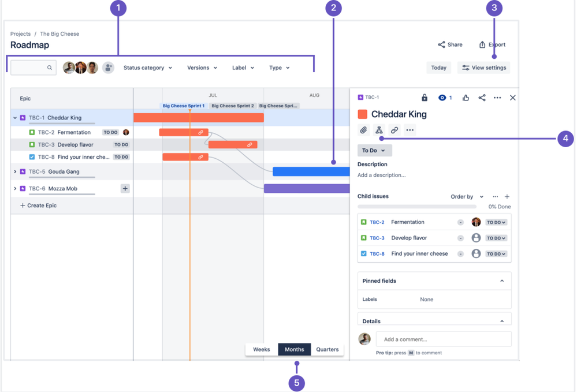Open Find your inner cheese TO DO dropdown

click(496, 254)
